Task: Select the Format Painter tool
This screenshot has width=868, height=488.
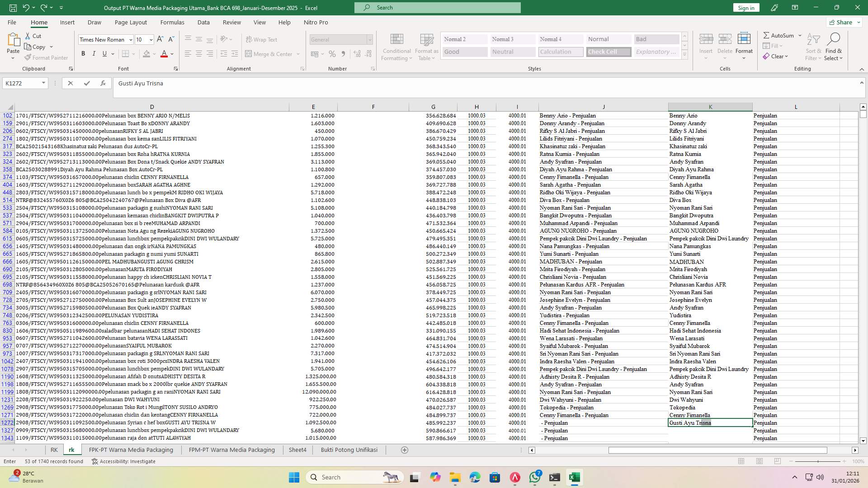Action: click(x=47, y=57)
